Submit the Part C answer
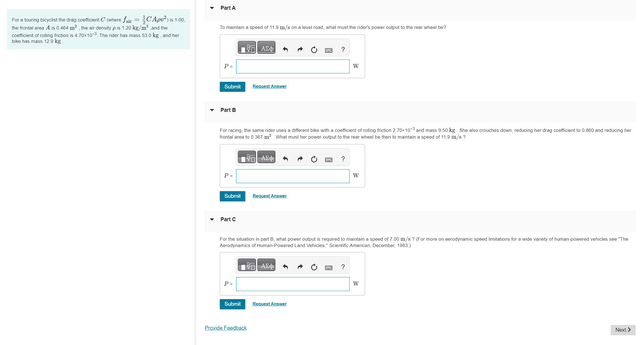 [x=233, y=304]
